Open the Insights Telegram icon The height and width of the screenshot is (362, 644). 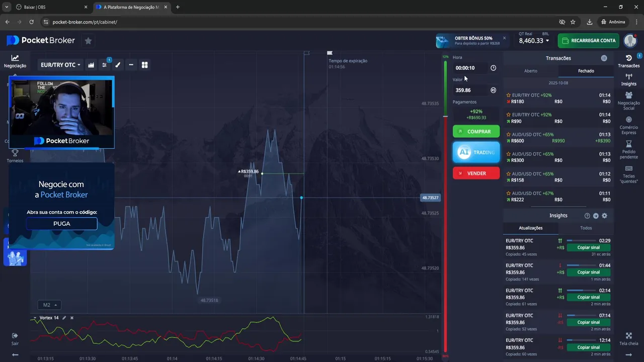pos(596,216)
